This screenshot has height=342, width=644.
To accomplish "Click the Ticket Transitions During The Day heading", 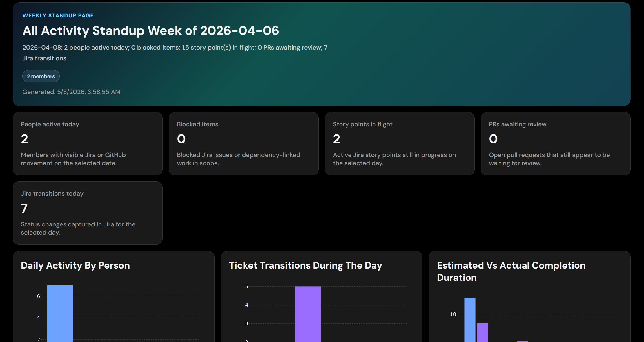I will click(x=306, y=265).
